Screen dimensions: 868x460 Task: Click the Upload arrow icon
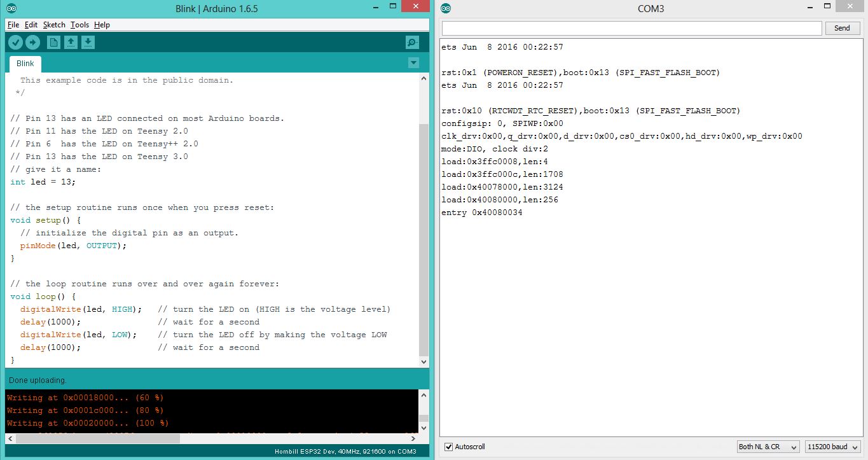(32, 43)
